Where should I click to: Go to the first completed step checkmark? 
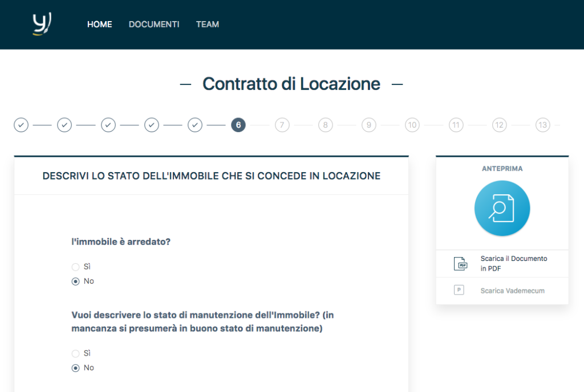21,125
